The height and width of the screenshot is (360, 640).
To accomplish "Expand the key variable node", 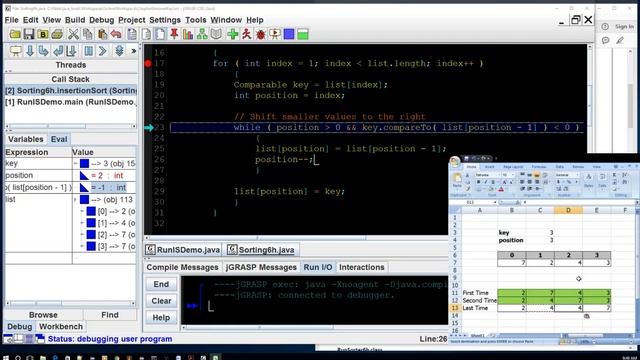I will pos(76,164).
